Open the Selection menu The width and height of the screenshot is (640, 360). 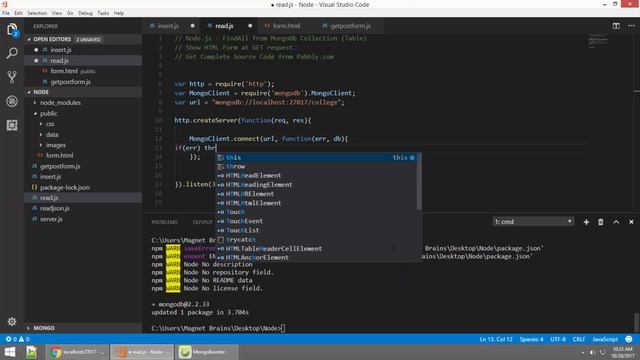tap(37, 13)
